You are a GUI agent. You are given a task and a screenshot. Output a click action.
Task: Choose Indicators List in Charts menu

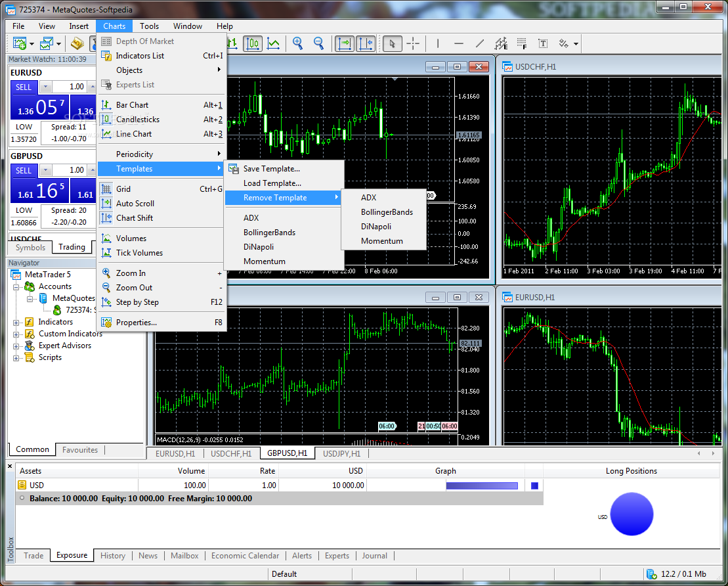[x=162, y=56]
